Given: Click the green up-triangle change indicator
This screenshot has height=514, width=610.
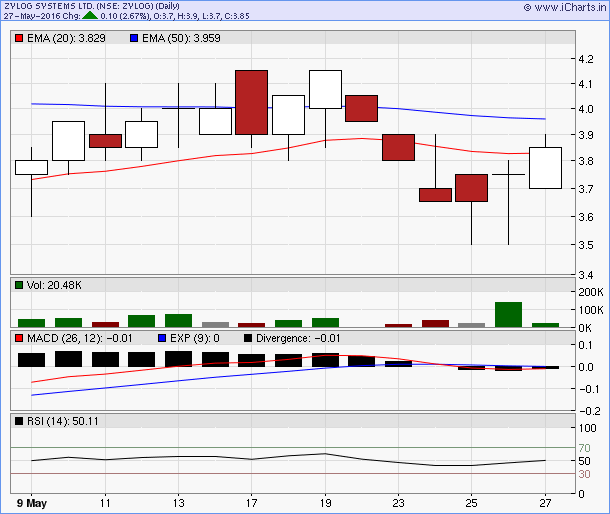Looking at the screenshot, I should [x=90, y=15].
